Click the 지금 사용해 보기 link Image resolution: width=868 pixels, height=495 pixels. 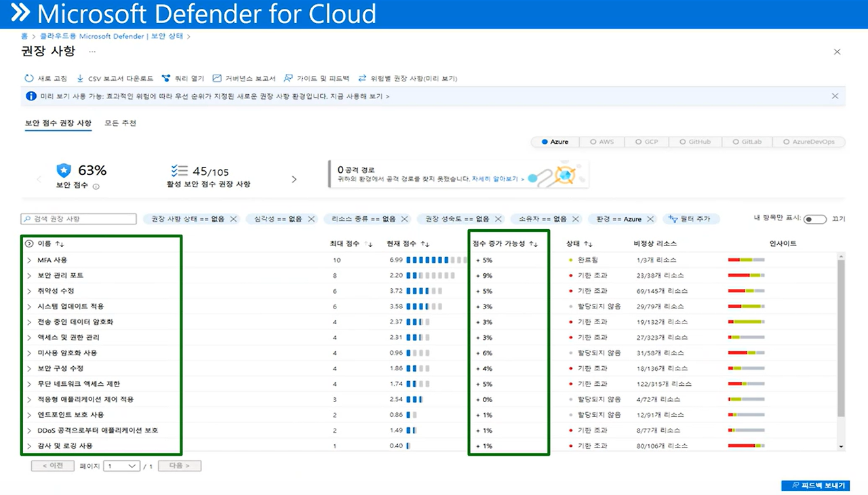[x=358, y=96]
